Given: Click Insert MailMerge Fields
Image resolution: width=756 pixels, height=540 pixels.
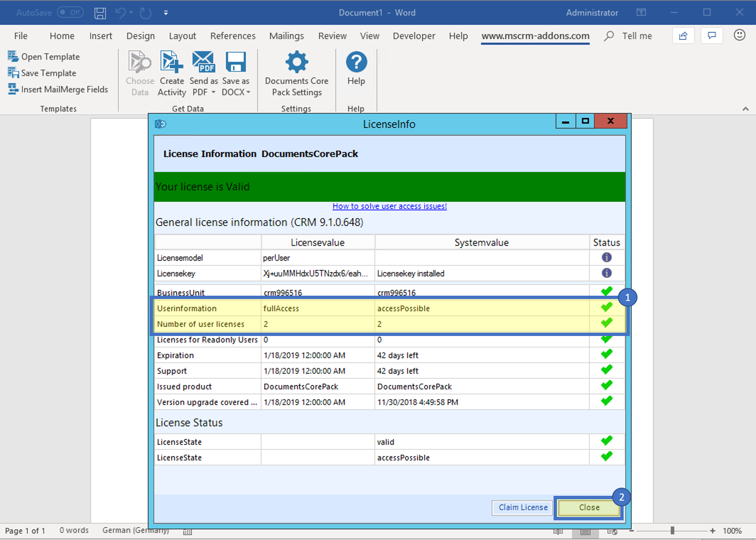Looking at the screenshot, I should (x=58, y=89).
